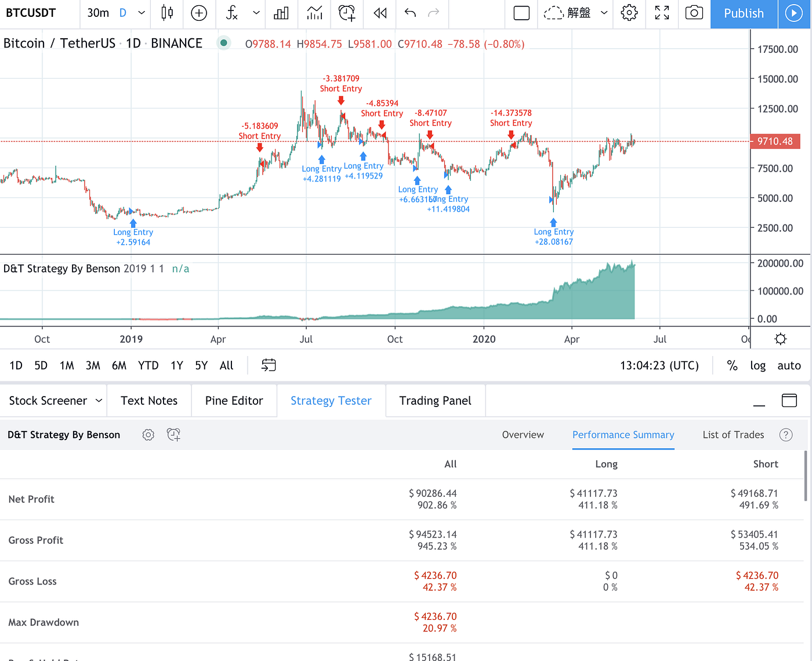Image resolution: width=812 pixels, height=661 pixels.
Task: Set the chart range to YTD
Action: (148, 366)
